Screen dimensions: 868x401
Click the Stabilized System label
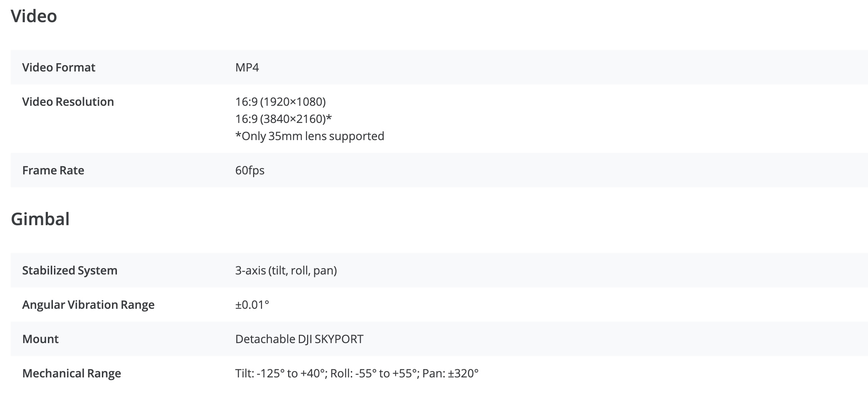pos(70,271)
